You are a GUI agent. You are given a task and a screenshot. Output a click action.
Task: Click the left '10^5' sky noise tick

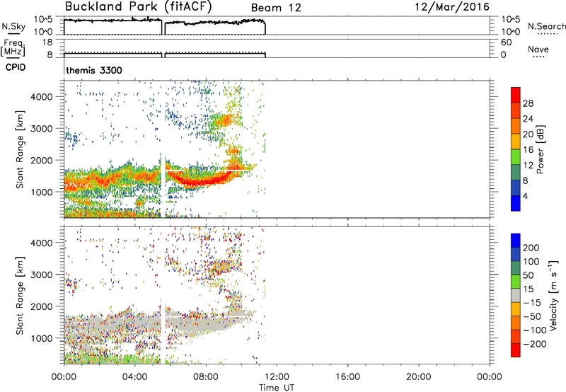(x=43, y=20)
